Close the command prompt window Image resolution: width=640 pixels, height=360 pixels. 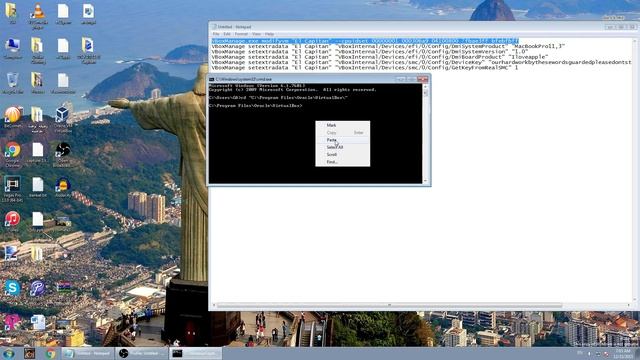pos(422,79)
